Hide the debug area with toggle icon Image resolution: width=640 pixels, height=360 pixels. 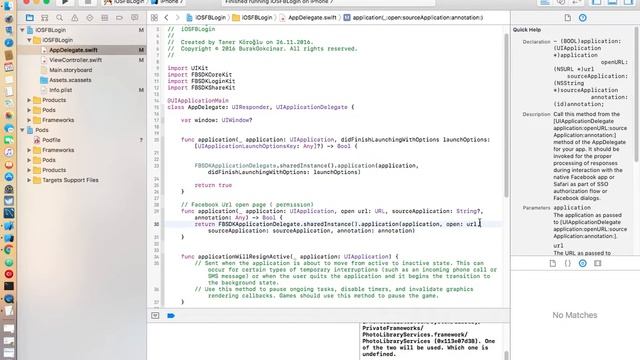155,316
